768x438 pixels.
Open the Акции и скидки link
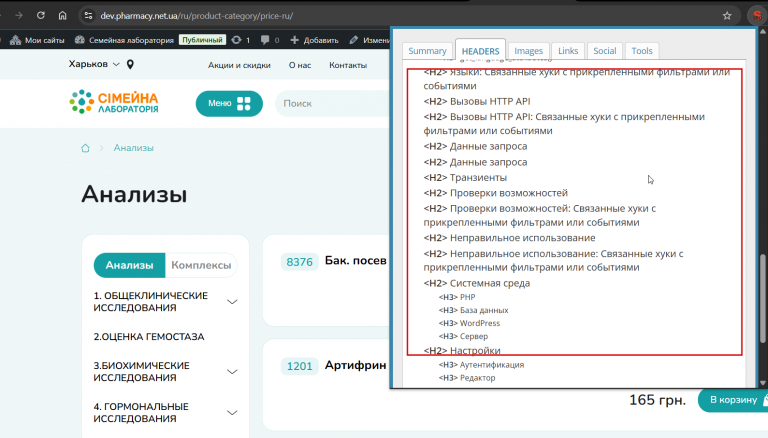tap(239, 65)
